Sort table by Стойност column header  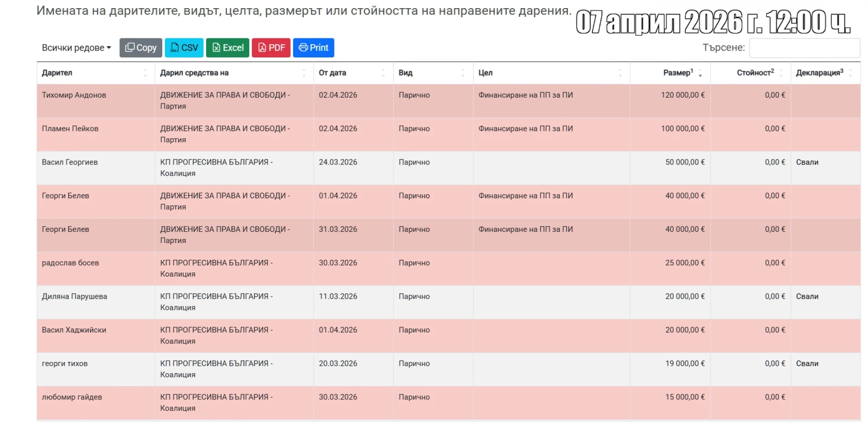[x=755, y=73]
